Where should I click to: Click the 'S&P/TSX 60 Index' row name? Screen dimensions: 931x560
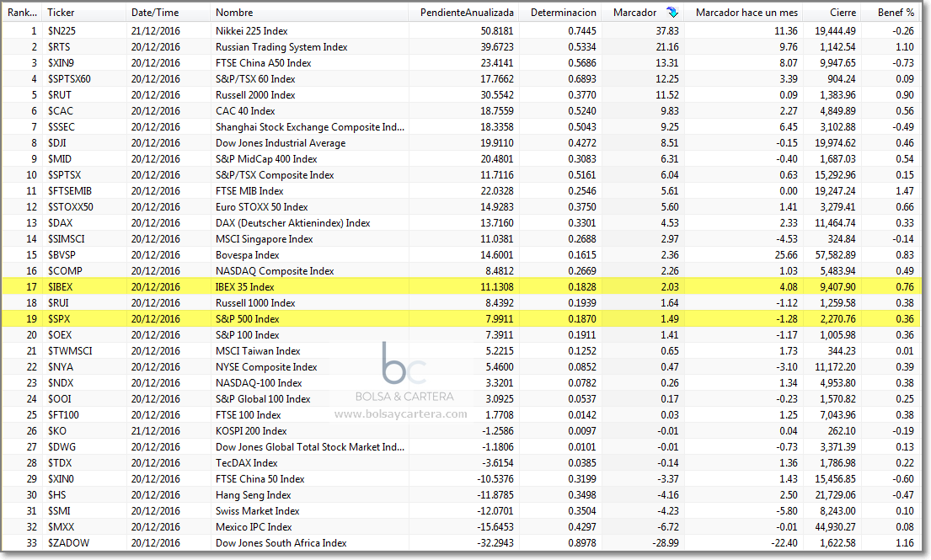255,79
